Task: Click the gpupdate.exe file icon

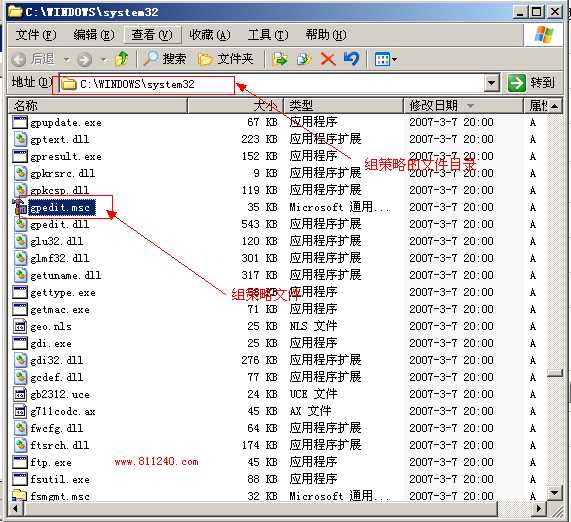Action: (20, 122)
